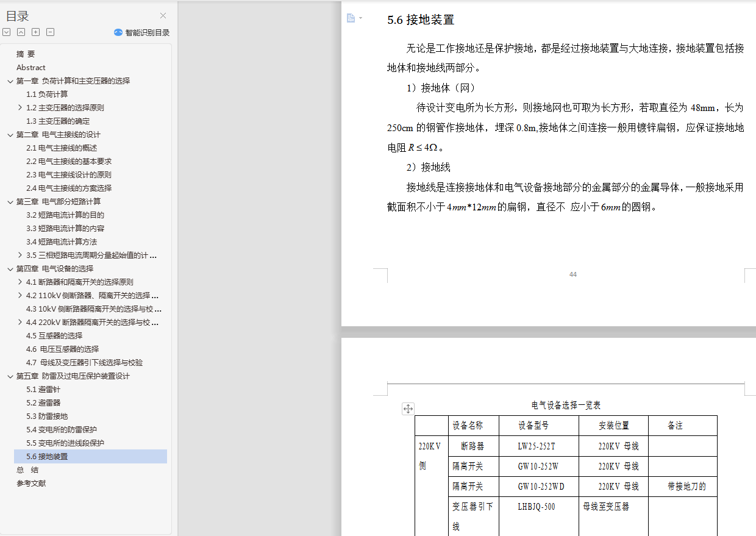756x536 pixels.
Task: Select 2.4 电气主接线的方案选择
Action: 69,188
